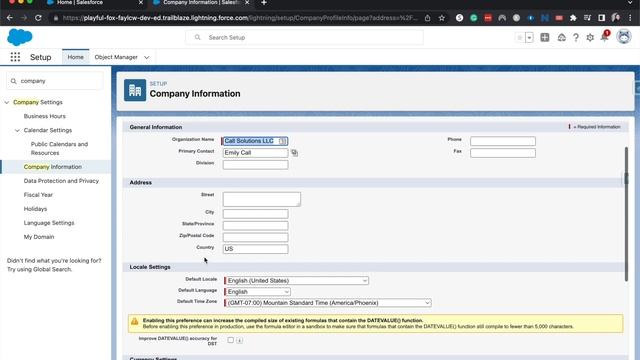
Task: Collapse the Company Settings tree node
Action: click(x=7, y=102)
